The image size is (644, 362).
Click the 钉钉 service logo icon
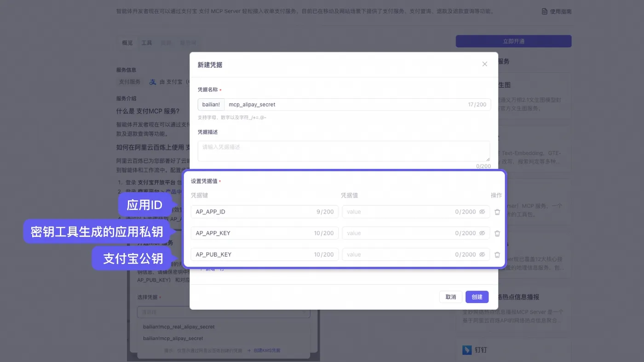pyautogui.click(x=467, y=350)
